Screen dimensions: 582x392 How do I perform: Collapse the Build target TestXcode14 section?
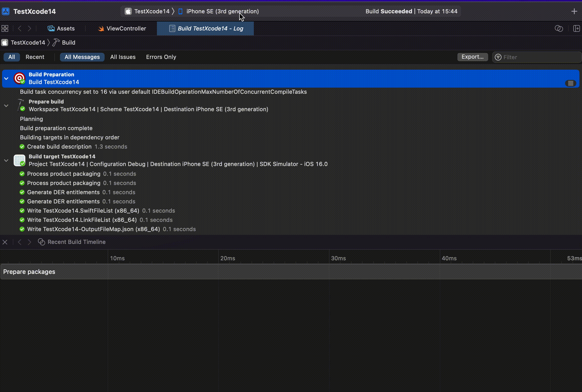[6, 160]
